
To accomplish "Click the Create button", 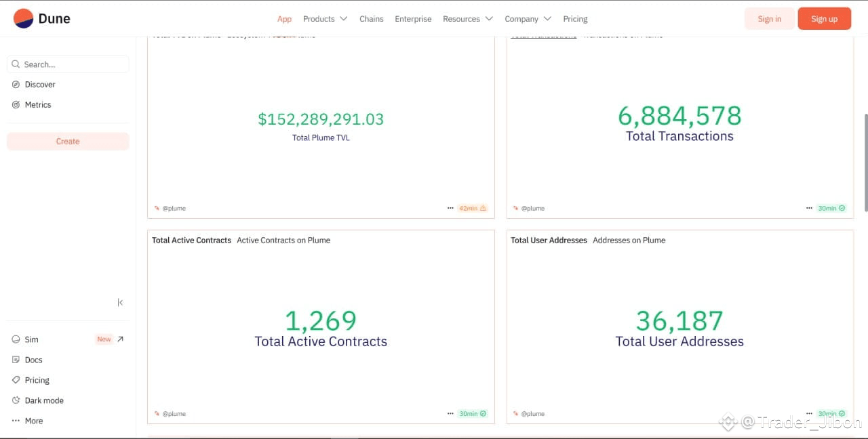I will (68, 142).
